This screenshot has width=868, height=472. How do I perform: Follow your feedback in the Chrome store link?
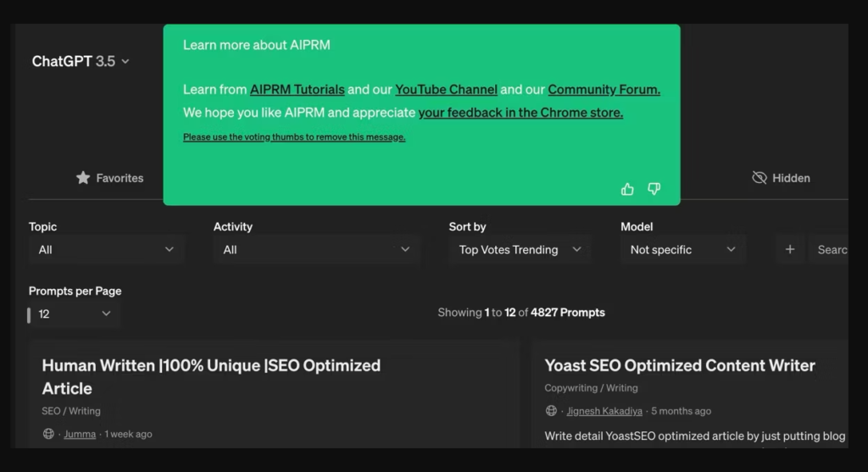[x=520, y=113]
